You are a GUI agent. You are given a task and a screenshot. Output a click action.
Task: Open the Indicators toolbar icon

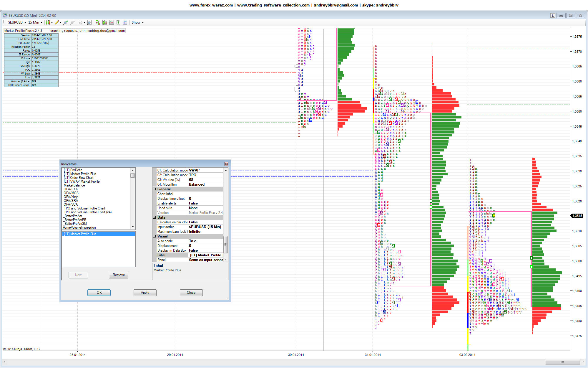112,22
